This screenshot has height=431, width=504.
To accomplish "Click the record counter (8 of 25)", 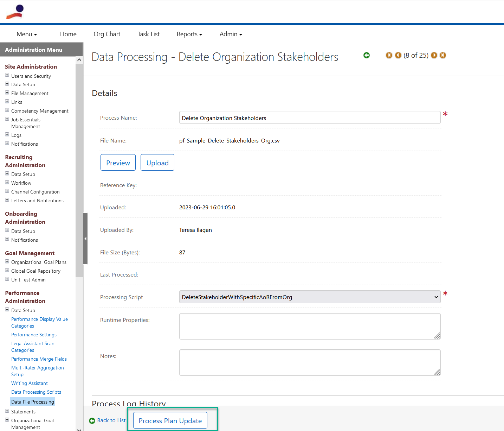I will pos(416,55).
